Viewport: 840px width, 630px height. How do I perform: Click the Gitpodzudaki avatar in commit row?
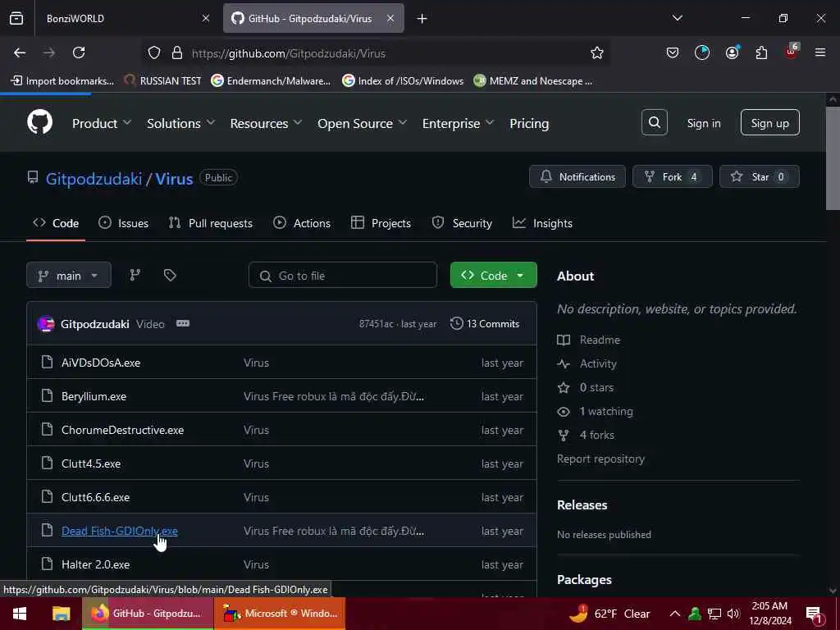[x=46, y=323]
